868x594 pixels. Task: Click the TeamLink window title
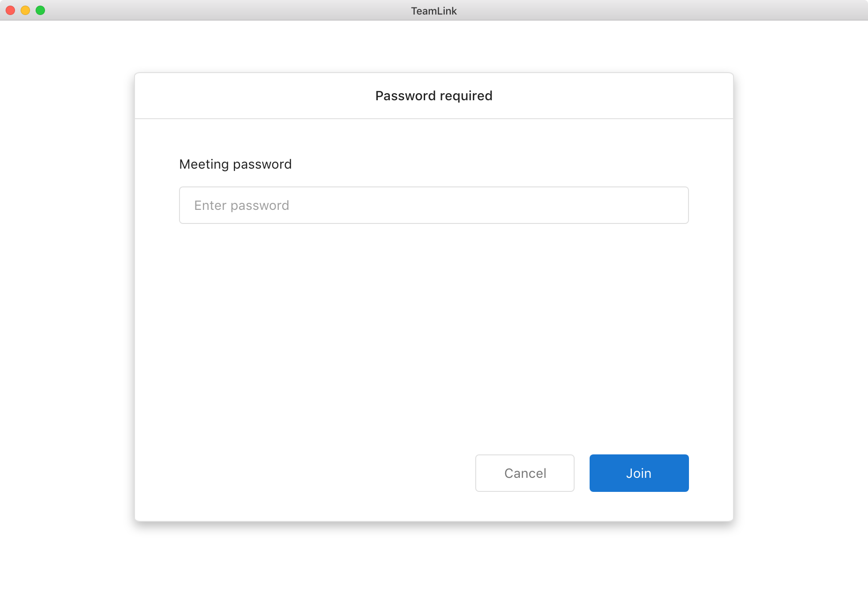click(x=434, y=11)
